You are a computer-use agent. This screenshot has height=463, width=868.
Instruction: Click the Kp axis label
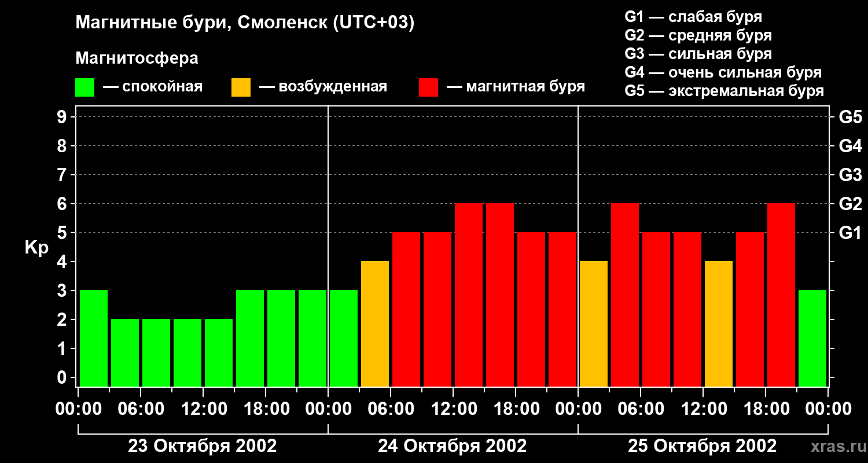click(36, 248)
